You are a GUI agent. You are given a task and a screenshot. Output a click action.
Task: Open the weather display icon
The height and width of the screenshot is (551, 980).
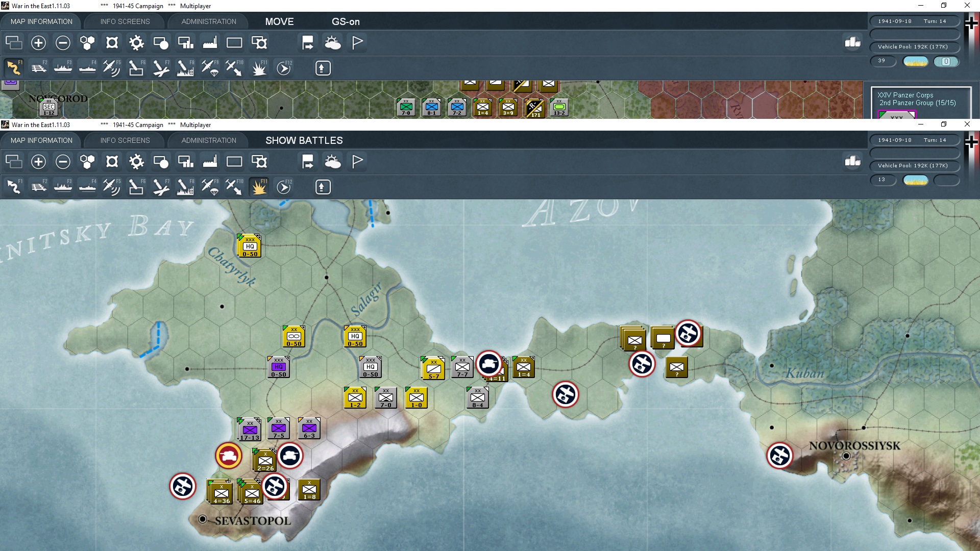333,161
